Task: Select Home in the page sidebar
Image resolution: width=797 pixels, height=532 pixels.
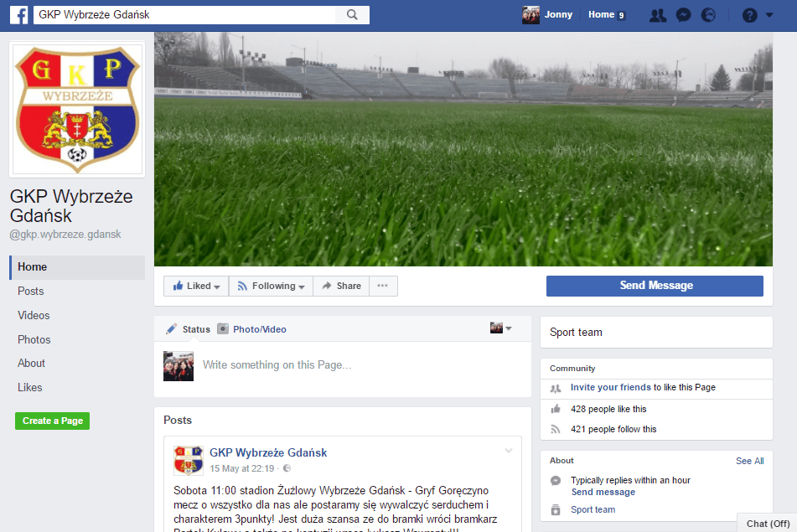Action: tap(77, 267)
